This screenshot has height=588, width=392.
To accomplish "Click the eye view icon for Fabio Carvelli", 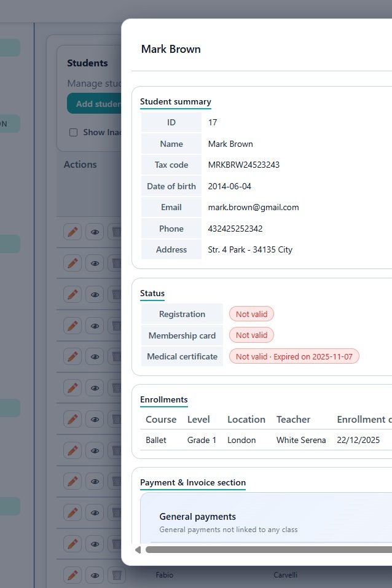I will point(95,575).
